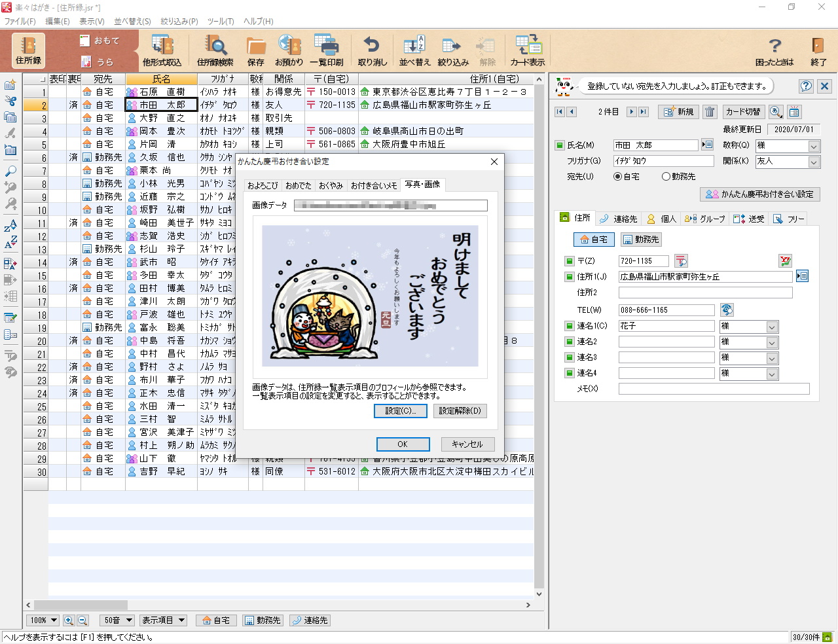
Task: Click delete record trash icon
Action: [x=710, y=112]
